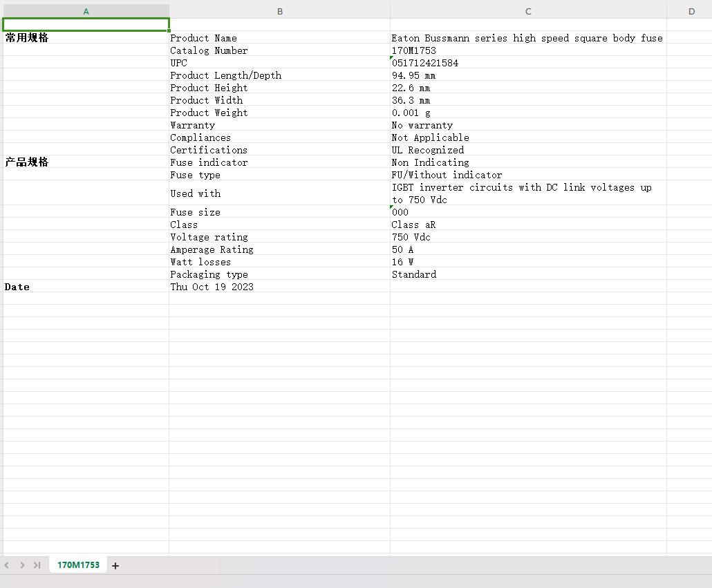Viewport: 712px width, 588px height.
Task: Select the Used with label cell
Action: pos(279,193)
